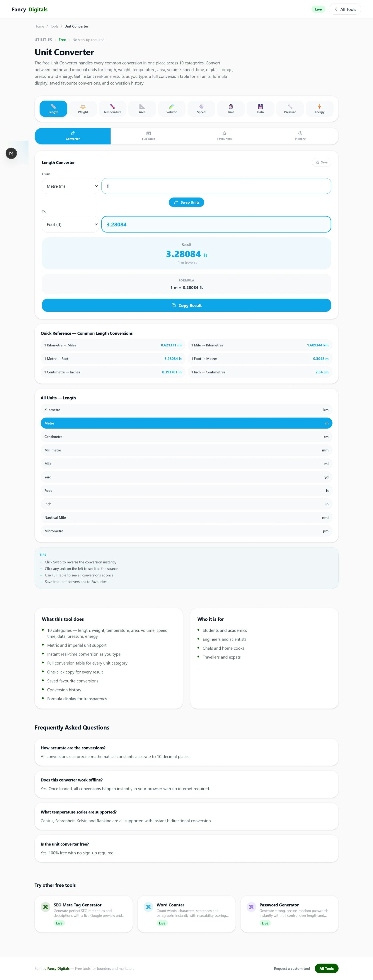The height and width of the screenshot is (980, 373).
Task: Click the How accurate are the conversions question
Action: [73, 748]
